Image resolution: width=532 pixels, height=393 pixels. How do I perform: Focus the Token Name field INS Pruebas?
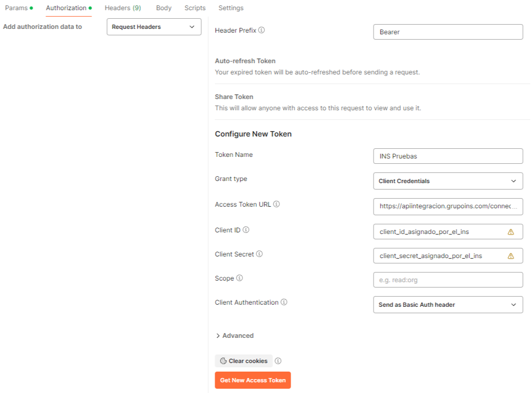tap(447, 156)
